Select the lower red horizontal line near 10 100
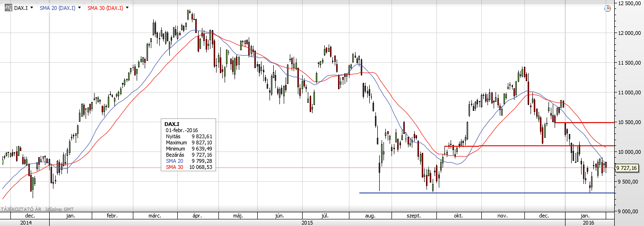This screenshot has width=644, height=226. click(529, 146)
